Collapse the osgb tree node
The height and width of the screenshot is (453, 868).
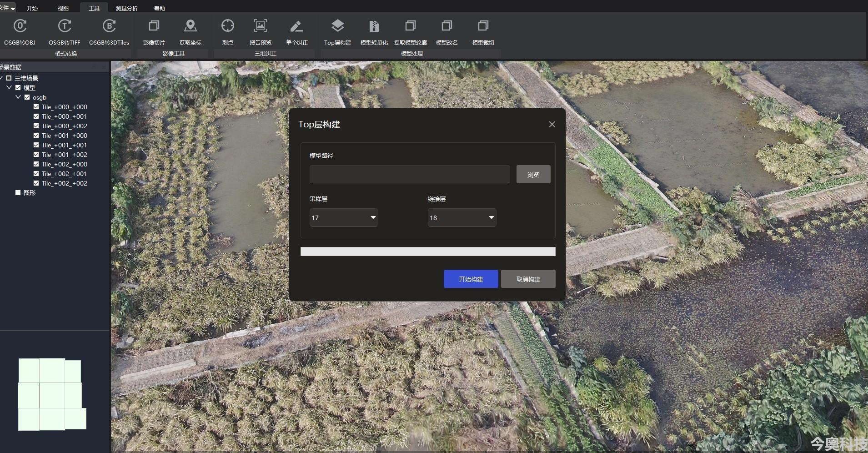point(18,97)
